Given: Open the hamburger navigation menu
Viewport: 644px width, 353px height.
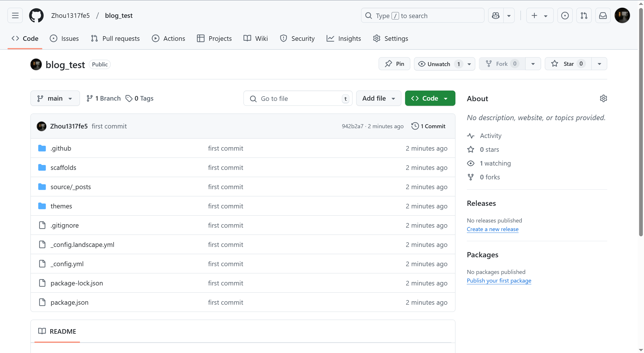Looking at the screenshot, I should (15, 16).
